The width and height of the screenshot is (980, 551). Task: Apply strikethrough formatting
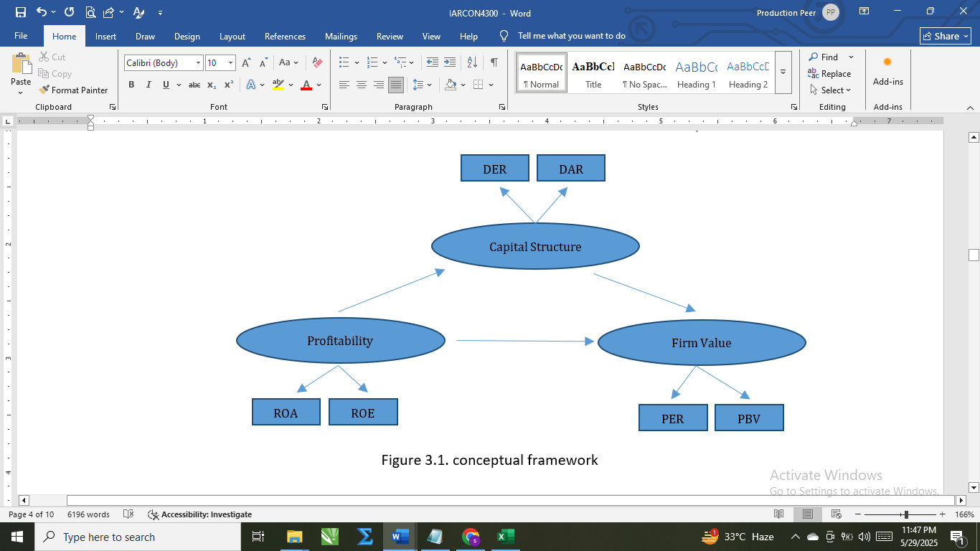(x=194, y=85)
